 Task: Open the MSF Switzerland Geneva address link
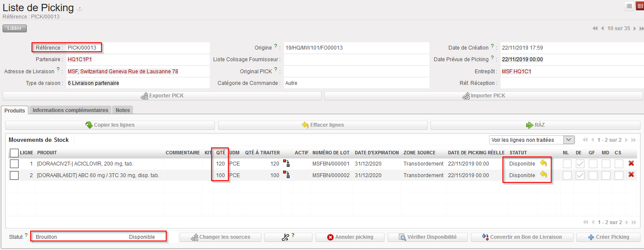coord(123,71)
